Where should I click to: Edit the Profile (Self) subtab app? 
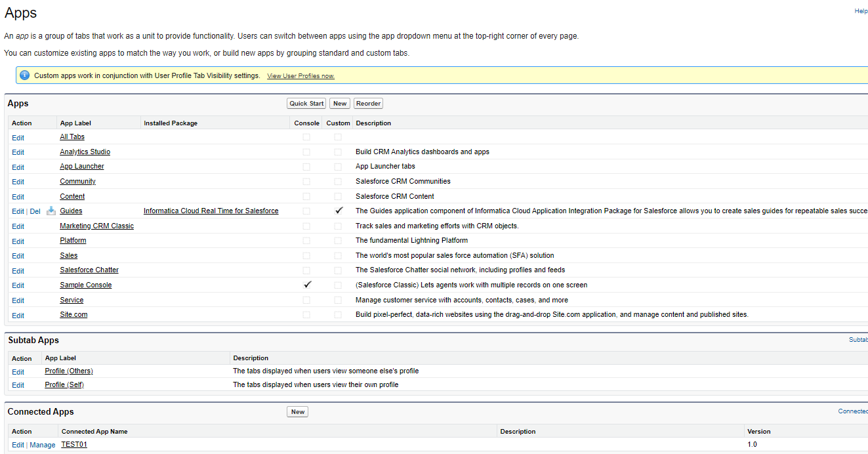point(18,385)
